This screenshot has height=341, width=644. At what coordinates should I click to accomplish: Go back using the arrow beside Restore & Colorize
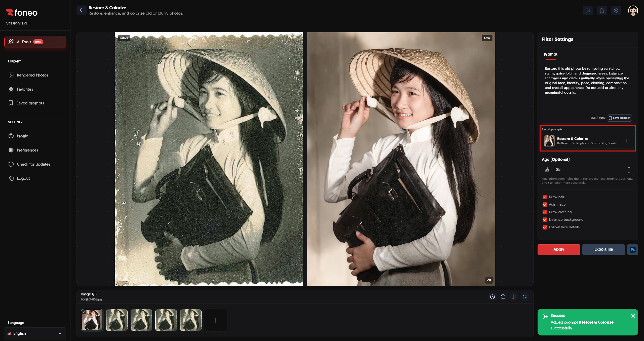[x=81, y=10]
